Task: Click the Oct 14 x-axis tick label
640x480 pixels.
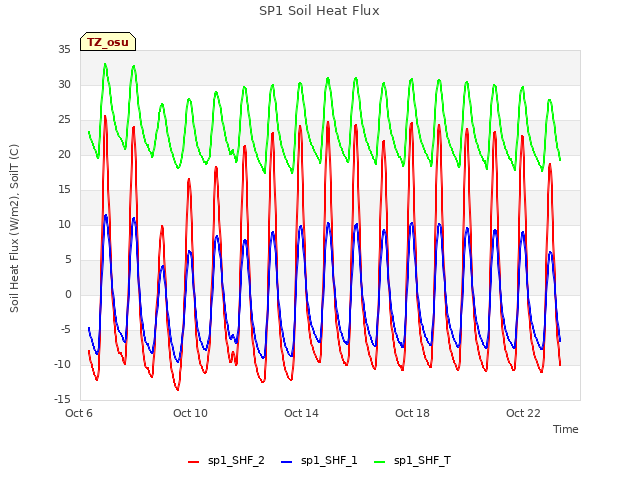Action: point(301,413)
